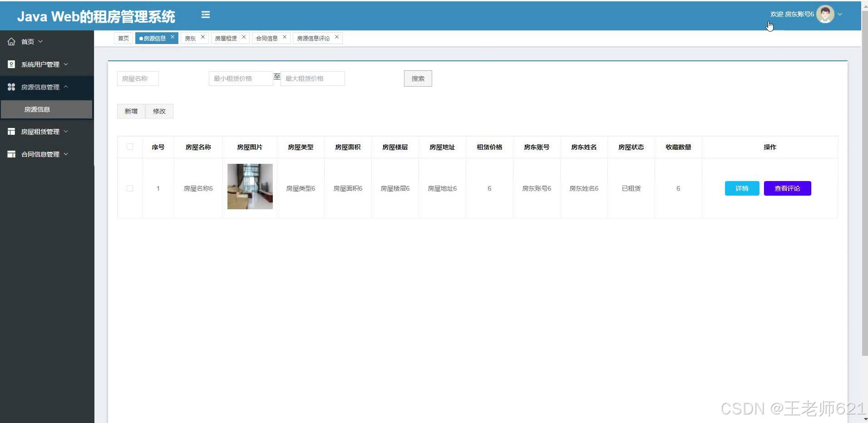This screenshot has width=868, height=423.
Task: Click the 房屋类型6 cell
Action: click(x=301, y=188)
